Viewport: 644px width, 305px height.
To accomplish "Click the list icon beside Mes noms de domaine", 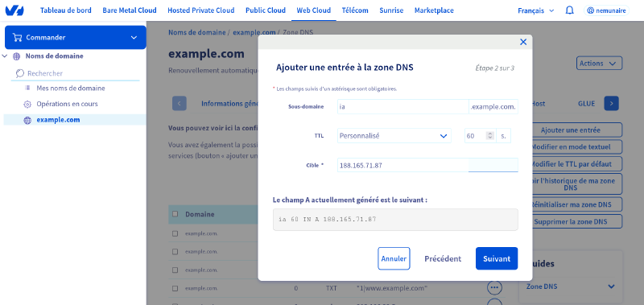I will point(27,88).
